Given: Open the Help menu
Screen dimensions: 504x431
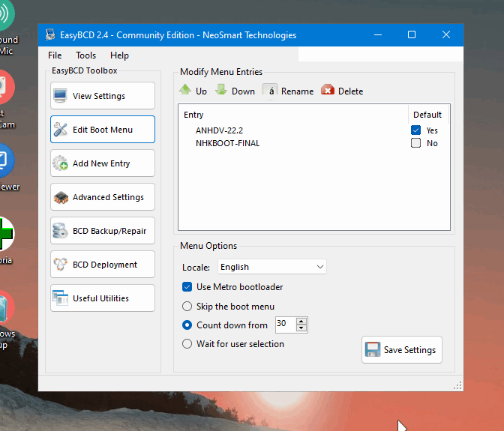Looking at the screenshot, I should click(x=119, y=55).
